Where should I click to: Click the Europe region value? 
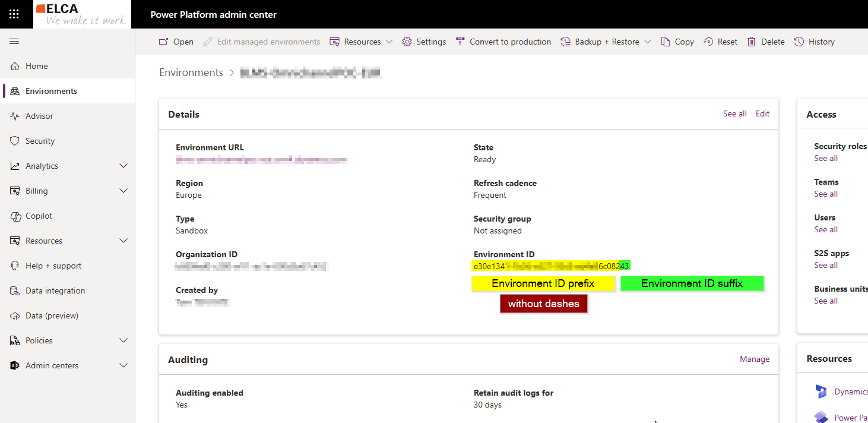pyautogui.click(x=189, y=195)
